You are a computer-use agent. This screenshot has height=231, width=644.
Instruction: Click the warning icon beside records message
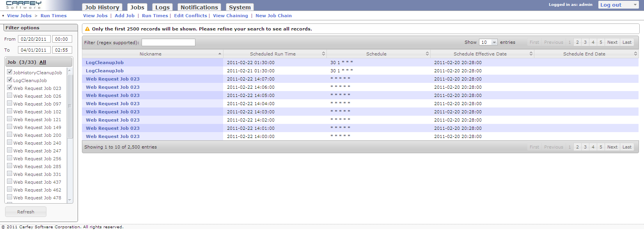(87, 29)
